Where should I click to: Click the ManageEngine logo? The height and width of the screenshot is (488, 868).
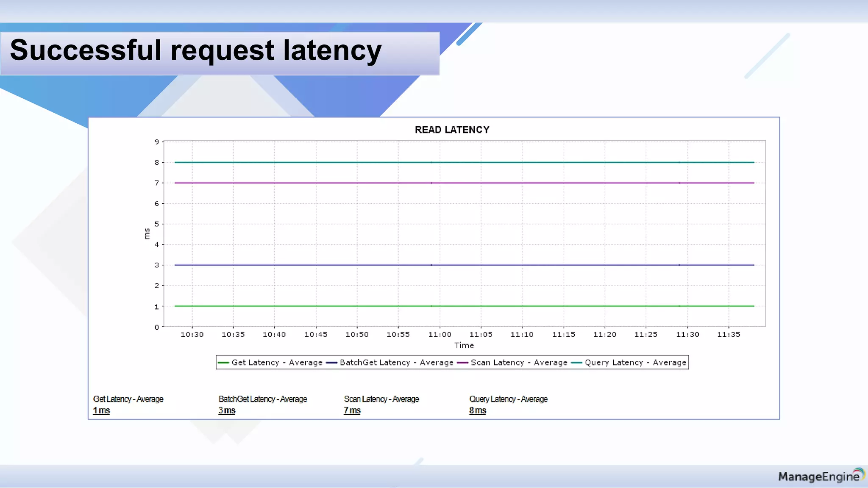(821, 476)
